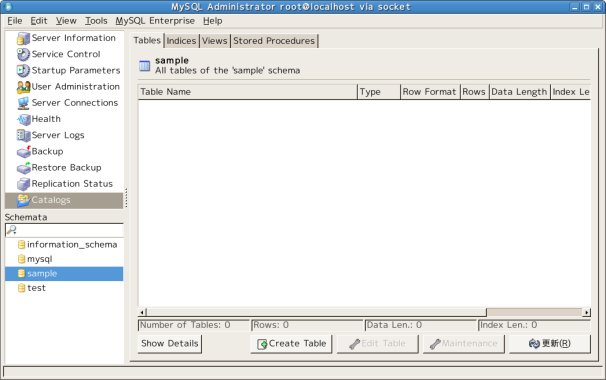Image resolution: width=606 pixels, height=380 pixels.
Task: Click the Create Table button
Action: tap(291, 344)
